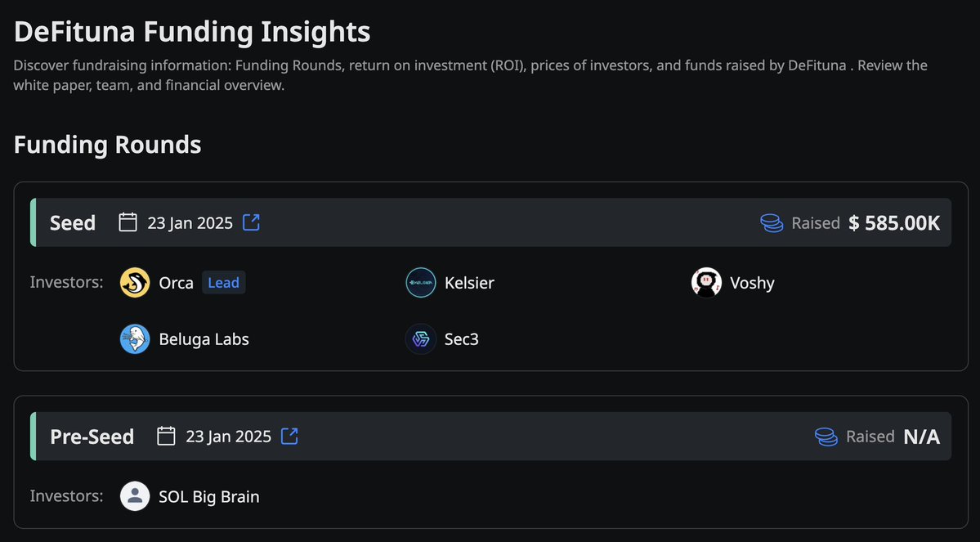
Task: Click the fundraising description paragraph
Action: (x=471, y=75)
